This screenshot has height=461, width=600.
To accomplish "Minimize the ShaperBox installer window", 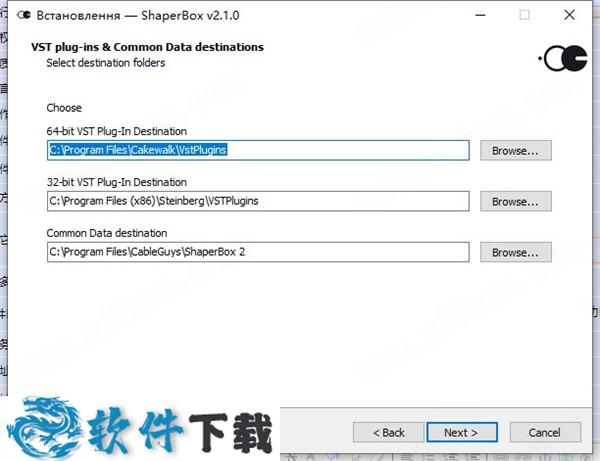I will (x=480, y=15).
